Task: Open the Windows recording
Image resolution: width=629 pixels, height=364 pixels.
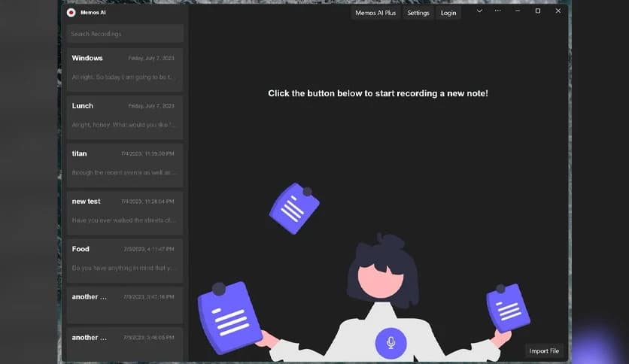Action: [125, 70]
